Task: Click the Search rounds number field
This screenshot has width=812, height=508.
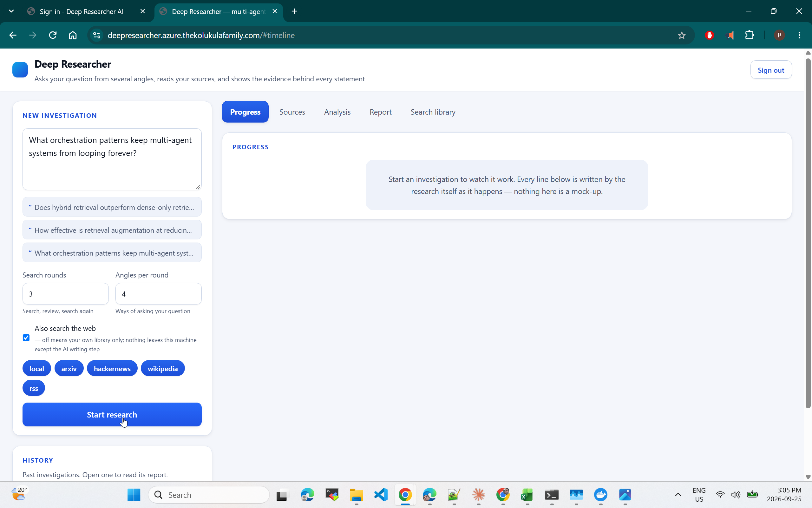Action: (x=65, y=294)
